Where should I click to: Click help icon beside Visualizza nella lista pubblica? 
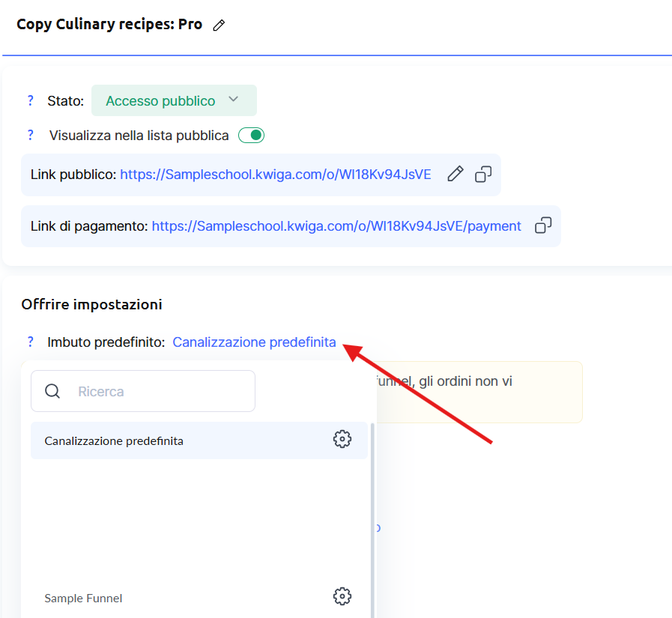[31, 136]
